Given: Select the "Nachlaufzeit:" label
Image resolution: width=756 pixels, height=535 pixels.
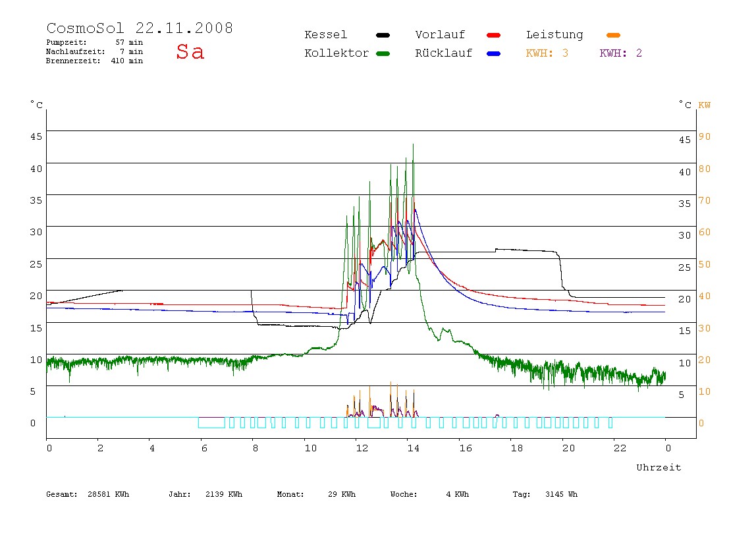Looking at the screenshot, I should click(76, 51).
